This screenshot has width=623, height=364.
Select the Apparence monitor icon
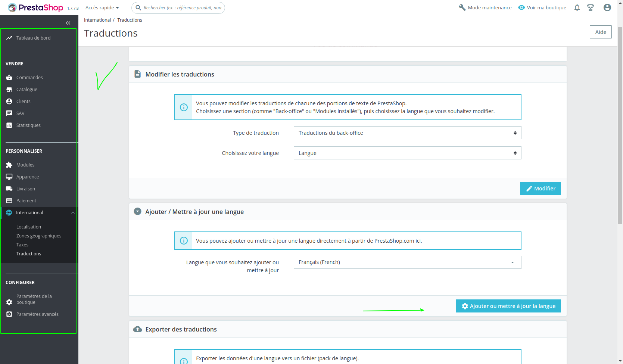click(9, 177)
